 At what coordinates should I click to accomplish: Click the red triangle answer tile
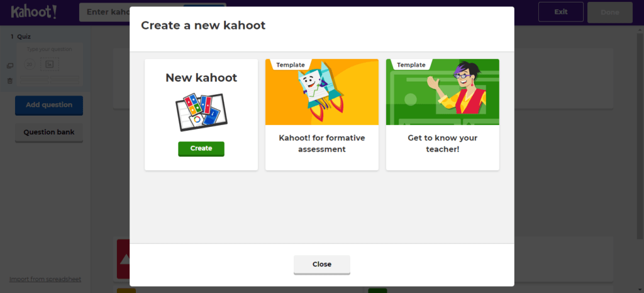(x=123, y=259)
